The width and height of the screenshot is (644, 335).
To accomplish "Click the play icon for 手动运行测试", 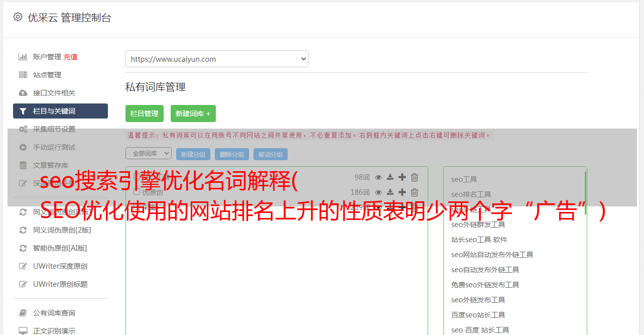I will click(23, 147).
